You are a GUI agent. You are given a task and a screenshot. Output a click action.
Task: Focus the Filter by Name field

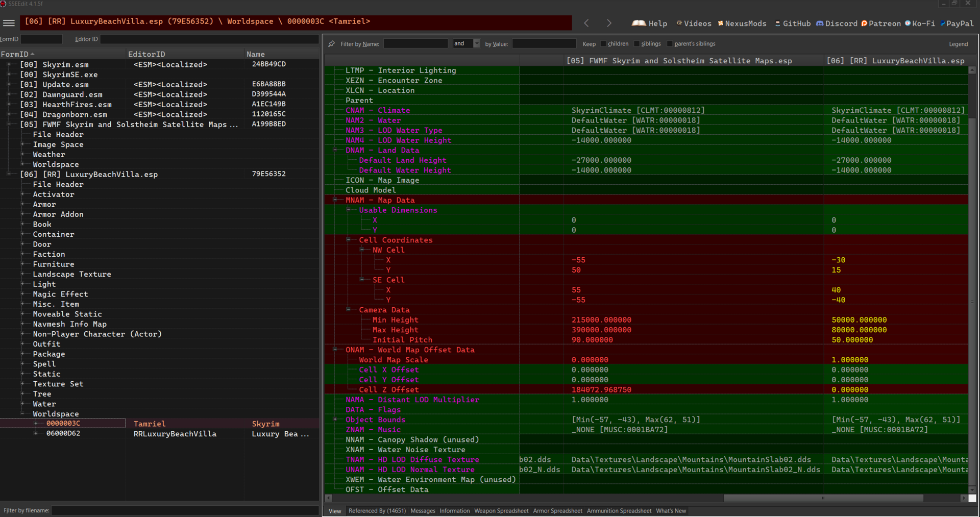(x=415, y=43)
